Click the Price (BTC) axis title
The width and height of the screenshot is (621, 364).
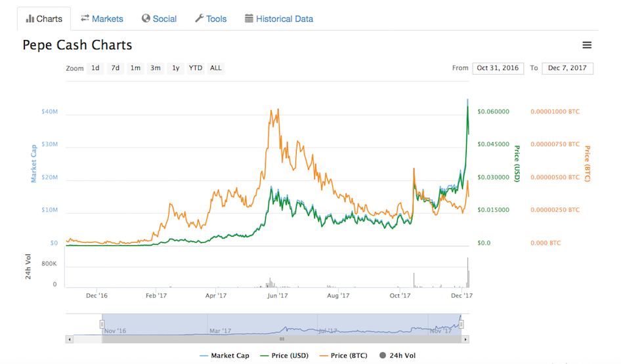[x=588, y=163]
